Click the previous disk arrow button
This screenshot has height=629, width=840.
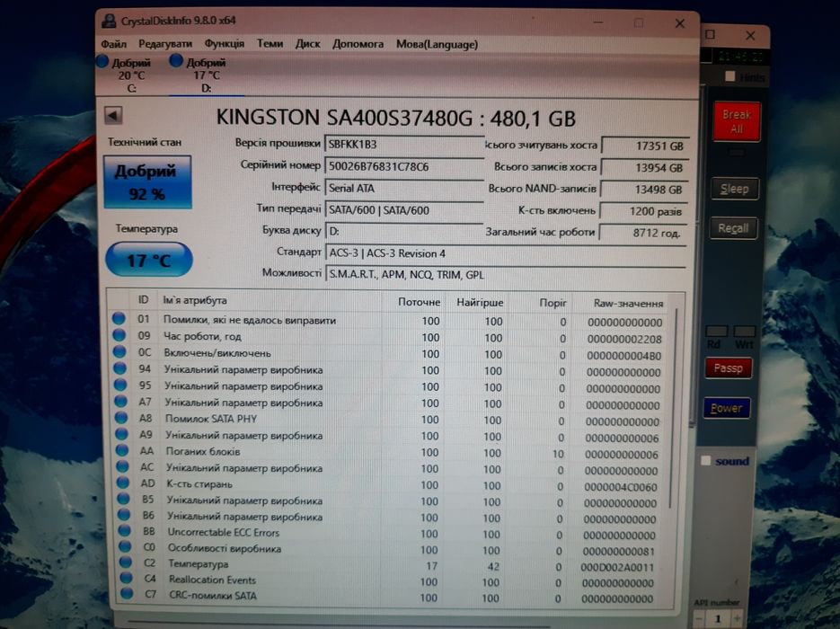[x=113, y=115]
